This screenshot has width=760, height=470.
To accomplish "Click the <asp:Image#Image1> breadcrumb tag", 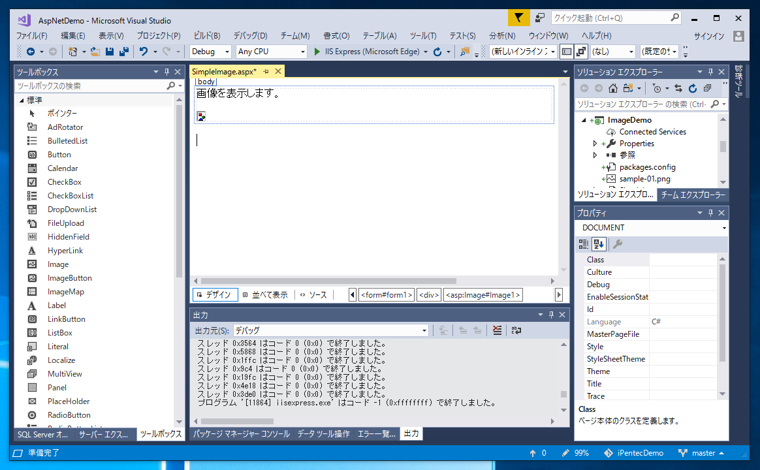I will 483,295.
